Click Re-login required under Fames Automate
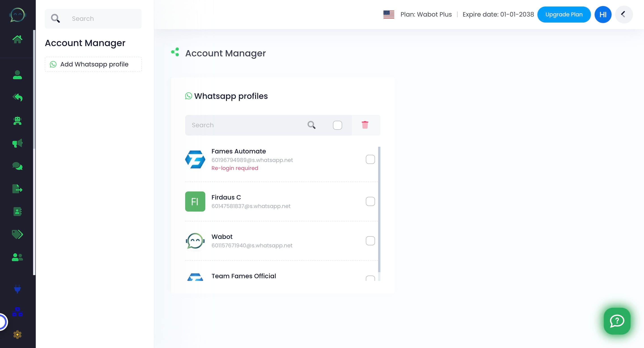Screen dimensions: 644x348 235,168
